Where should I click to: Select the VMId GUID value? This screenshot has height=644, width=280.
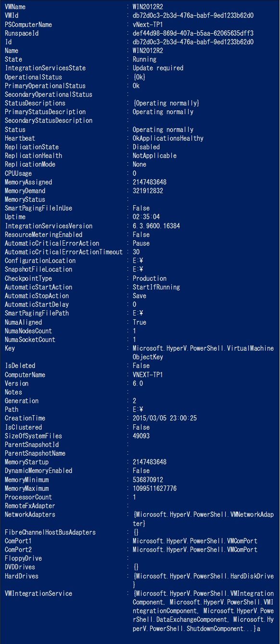(193, 15)
